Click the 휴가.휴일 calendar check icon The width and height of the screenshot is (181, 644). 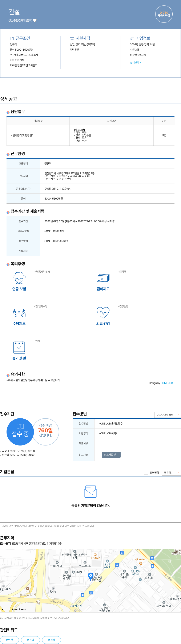[x=19, y=347]
